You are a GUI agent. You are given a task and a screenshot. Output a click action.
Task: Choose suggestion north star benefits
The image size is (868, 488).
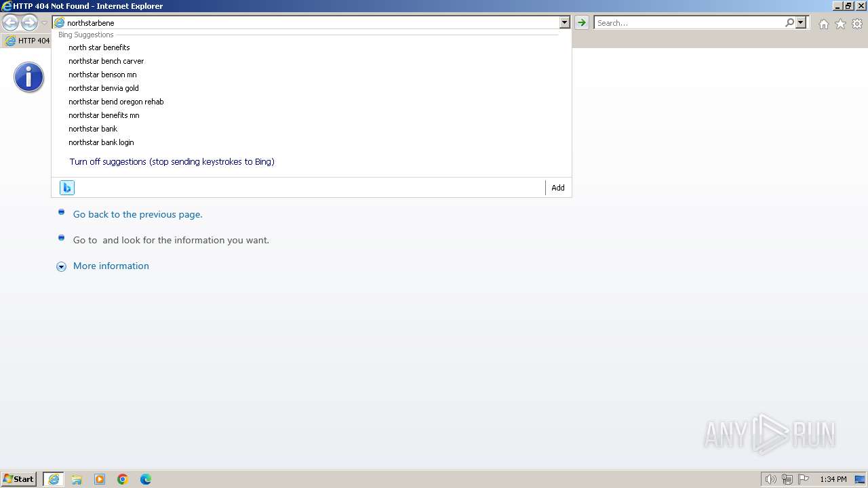pos(99,47)
